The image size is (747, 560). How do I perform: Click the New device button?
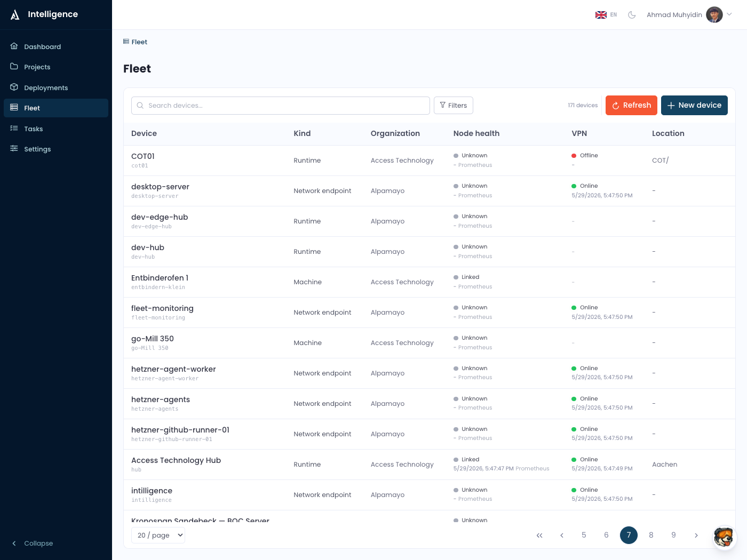694,106
